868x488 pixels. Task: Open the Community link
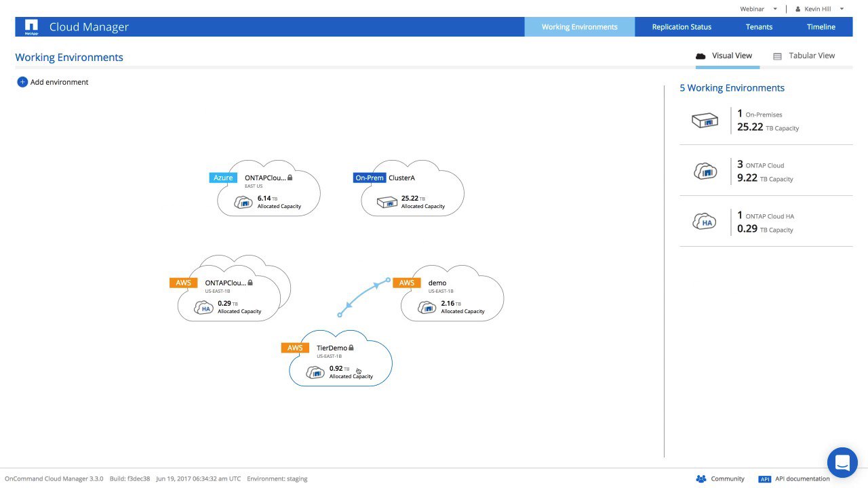pos(720,479)
